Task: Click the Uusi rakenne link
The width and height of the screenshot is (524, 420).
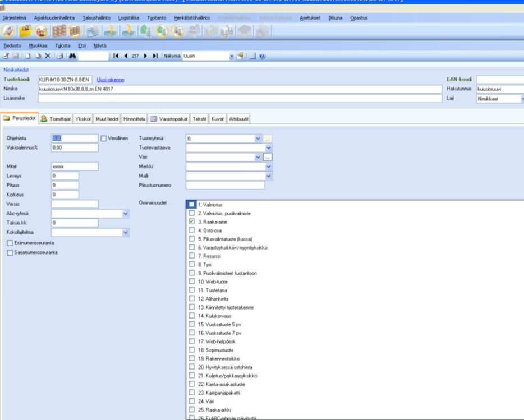Action: (x=111, y=80)
